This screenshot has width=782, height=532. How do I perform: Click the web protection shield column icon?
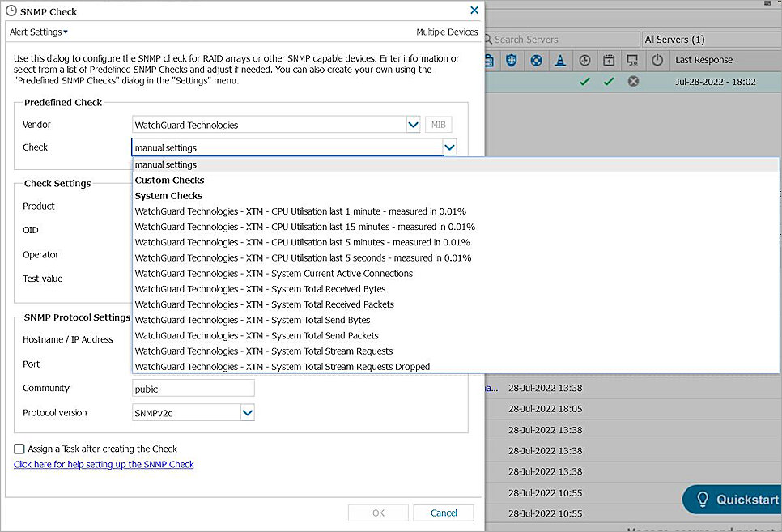point(512,60)
